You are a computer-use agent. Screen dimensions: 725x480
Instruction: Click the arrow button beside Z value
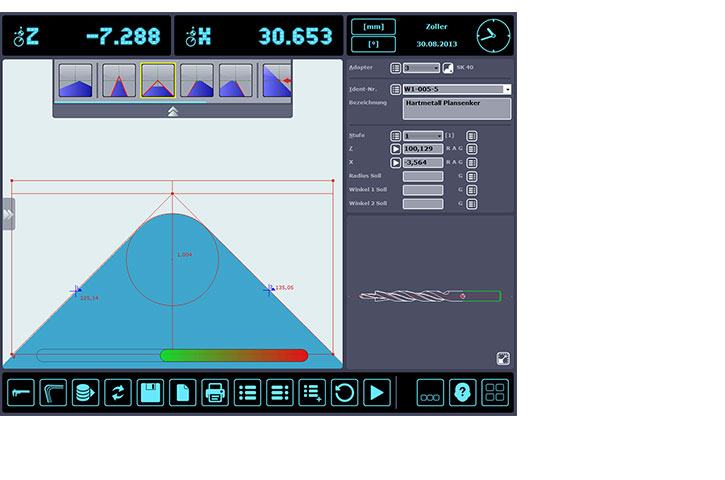pyautogui.click(x=396, y=149)
